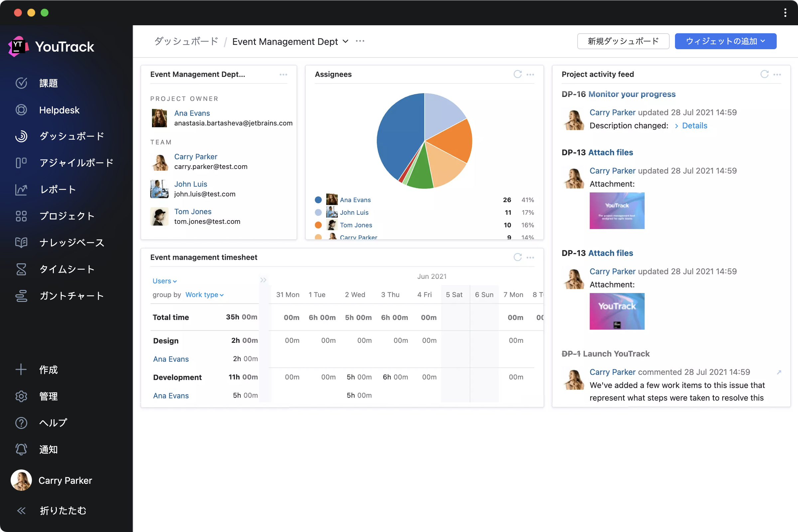Viewport: 798px width, 532px height.
Task: Open the アジャイルボード (Agile Board) icon
Action: coord(21,162)
